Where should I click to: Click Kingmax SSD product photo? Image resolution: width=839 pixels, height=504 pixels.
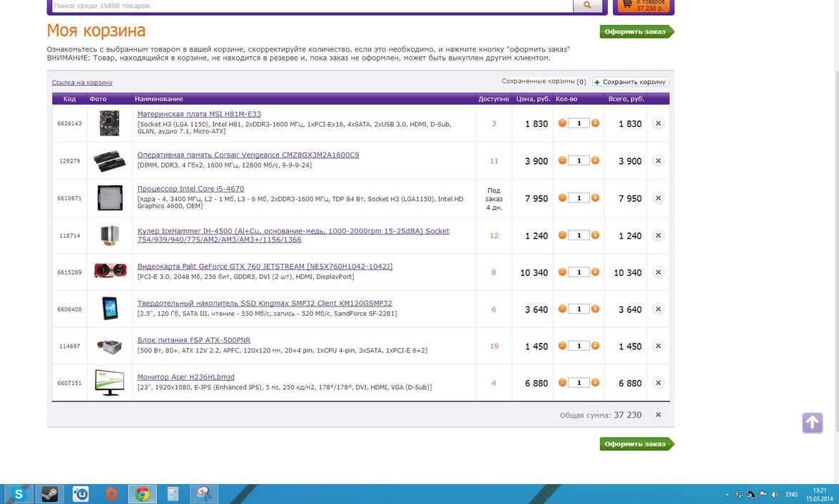(110, 309)
